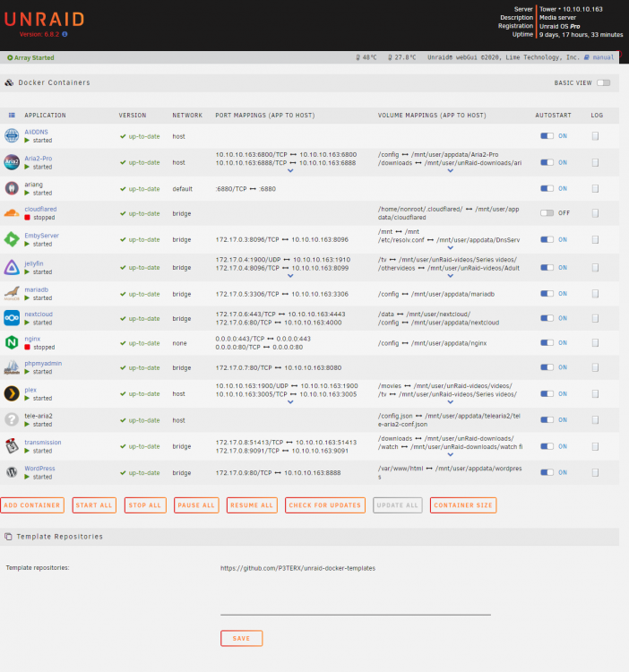Click the APPLICATION column header
The height and width of the screenshot is (672, 629).
click(x=45, y=116)
